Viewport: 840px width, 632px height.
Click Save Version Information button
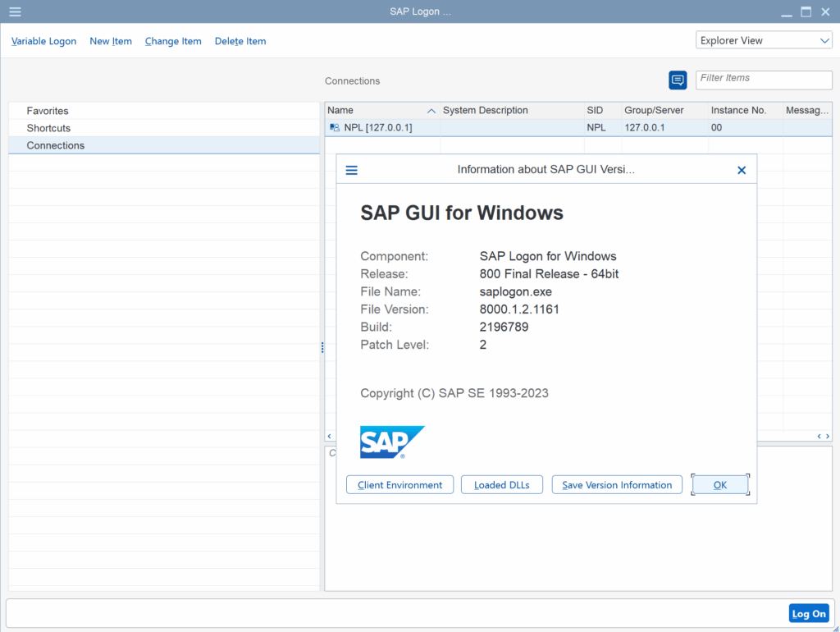[617, 484]
